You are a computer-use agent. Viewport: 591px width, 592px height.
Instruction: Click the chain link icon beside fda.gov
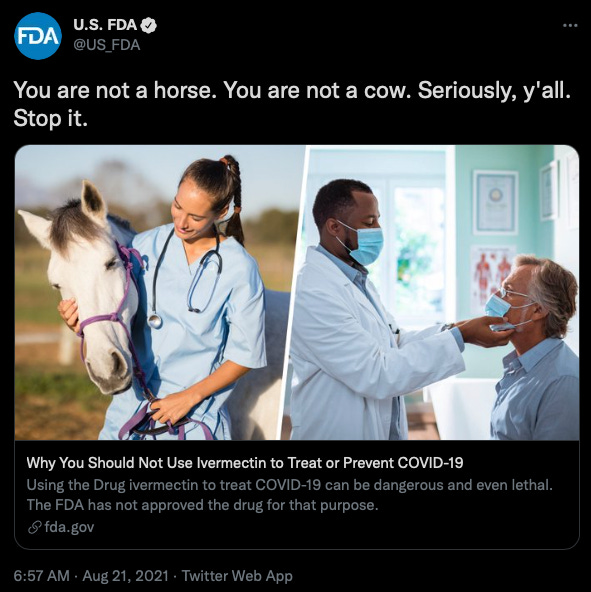click(34, 527)
